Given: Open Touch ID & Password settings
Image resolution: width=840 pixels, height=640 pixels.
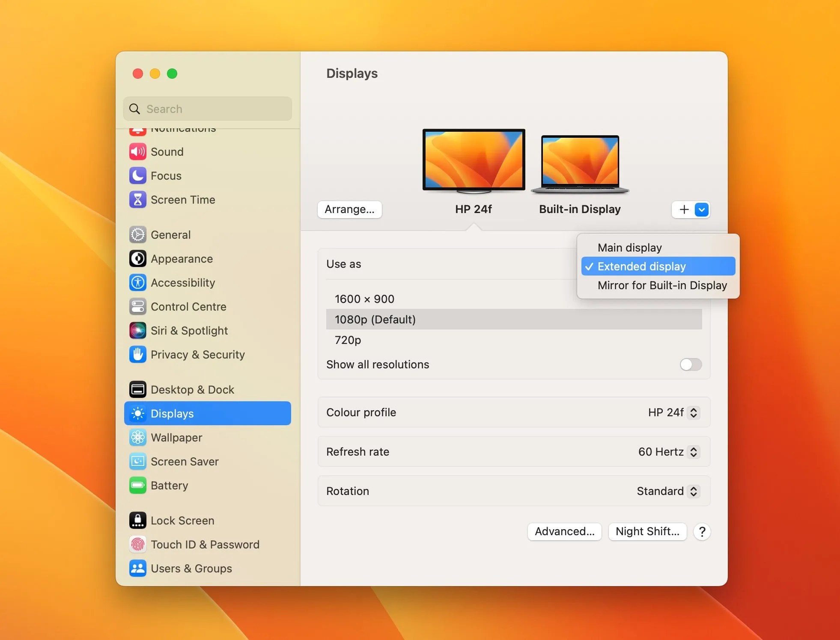Looking at the screenshot, I should point(205,544).
